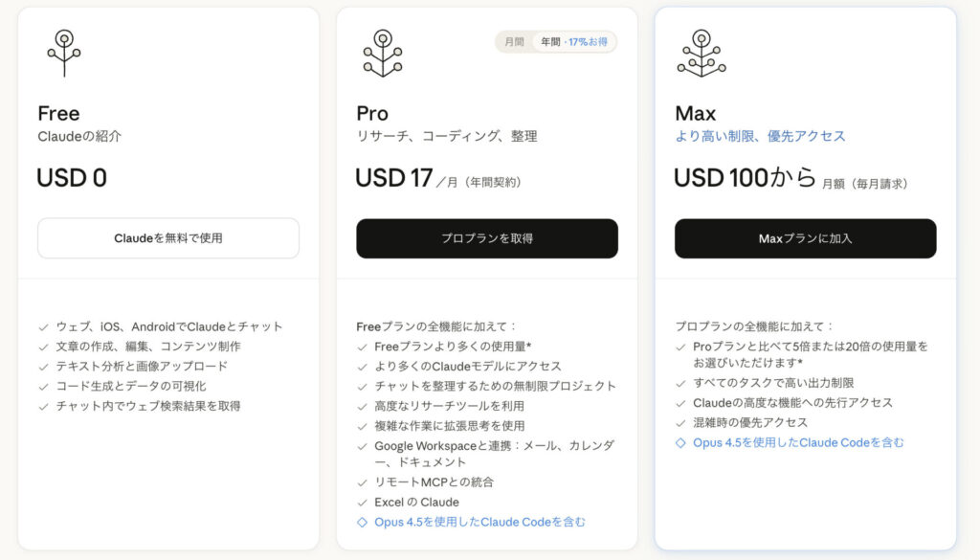Image resolution: width=980 pixels, height=560 pixels.
Task: Click checkmark beside 混雑時の優先アクセス
Action: (680, 423)
